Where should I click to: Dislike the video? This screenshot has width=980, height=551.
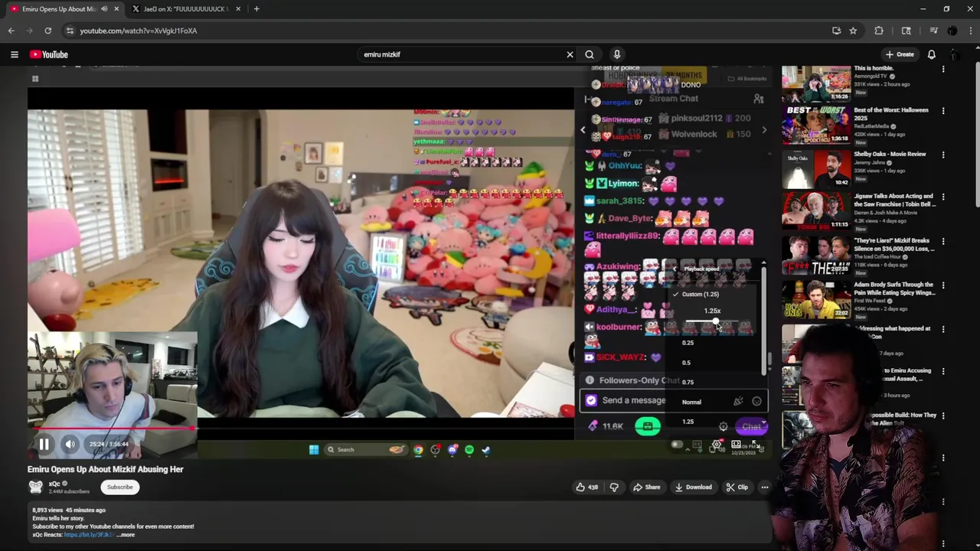point(614,487)
